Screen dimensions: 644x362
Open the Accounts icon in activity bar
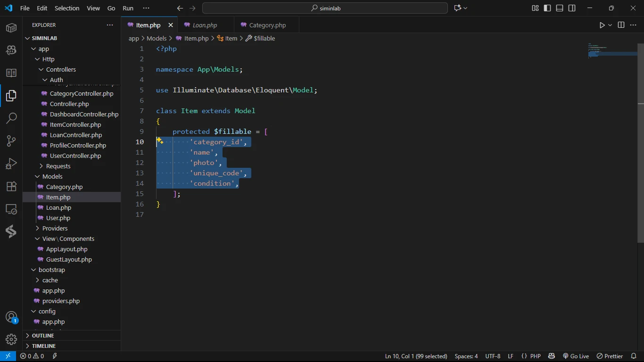11,317
